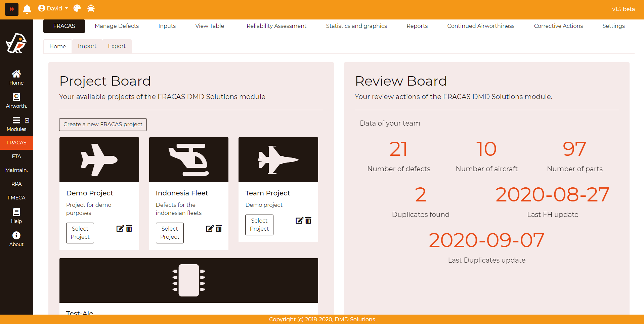Open the color theme palette icon
The width and height of the screenshot is (644, 324).
point(77,8)
